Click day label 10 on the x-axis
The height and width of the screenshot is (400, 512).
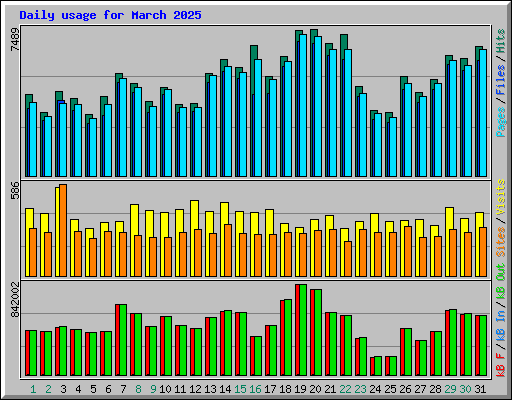tap(165, 389)
